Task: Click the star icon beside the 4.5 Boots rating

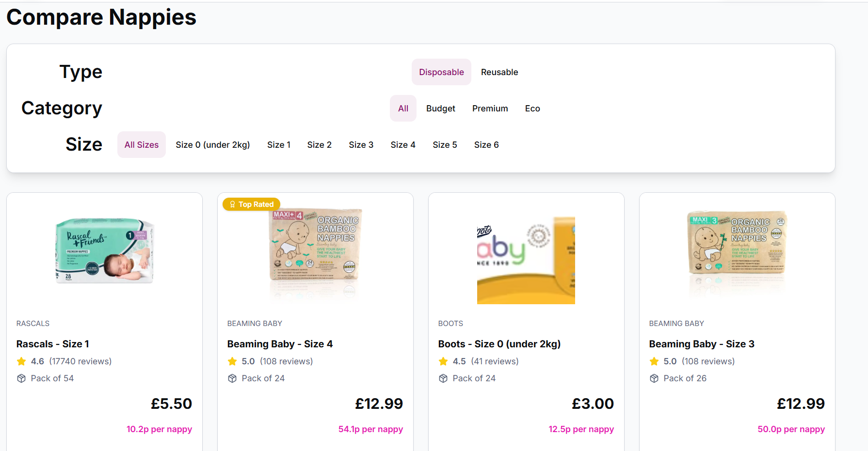Action: 443,361
